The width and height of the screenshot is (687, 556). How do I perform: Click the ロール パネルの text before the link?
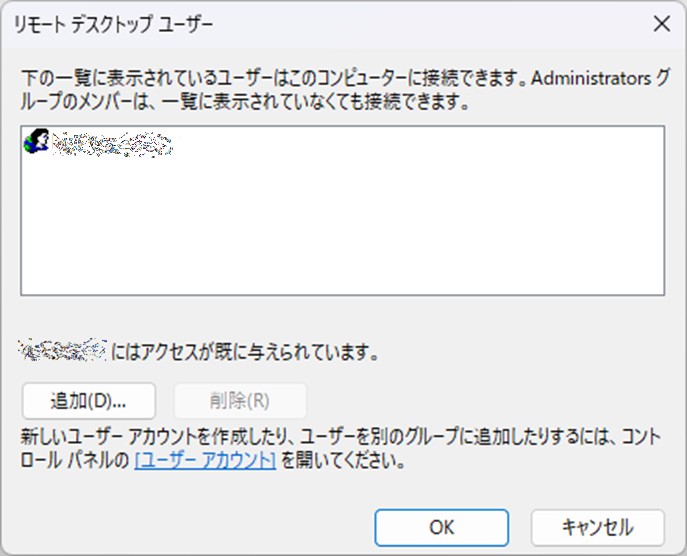(75, 460)
